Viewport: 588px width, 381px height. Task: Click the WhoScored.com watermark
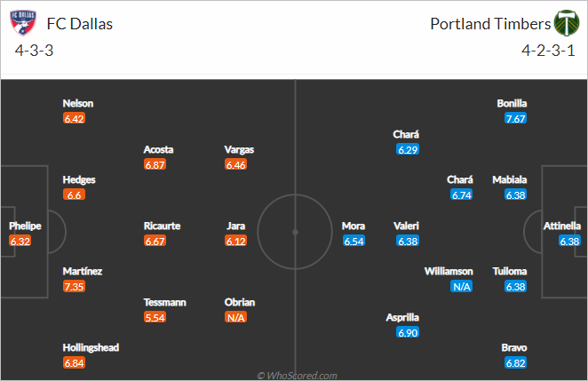[x=297, y=376]
